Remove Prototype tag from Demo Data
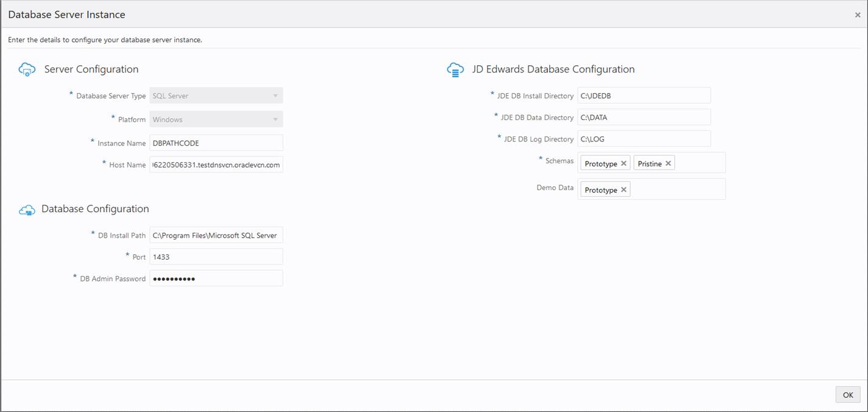Screen dimensions: 868x412 point(624,190)
